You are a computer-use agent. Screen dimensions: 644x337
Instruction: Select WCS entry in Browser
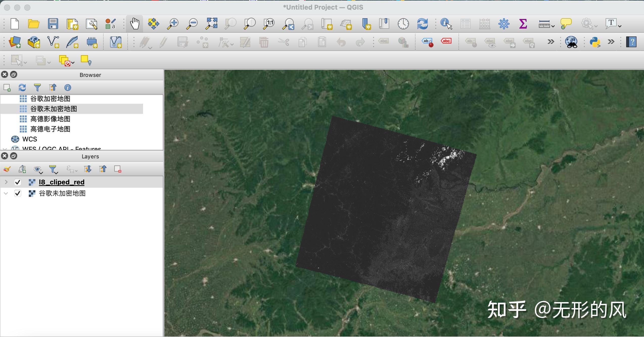point(30,139)
